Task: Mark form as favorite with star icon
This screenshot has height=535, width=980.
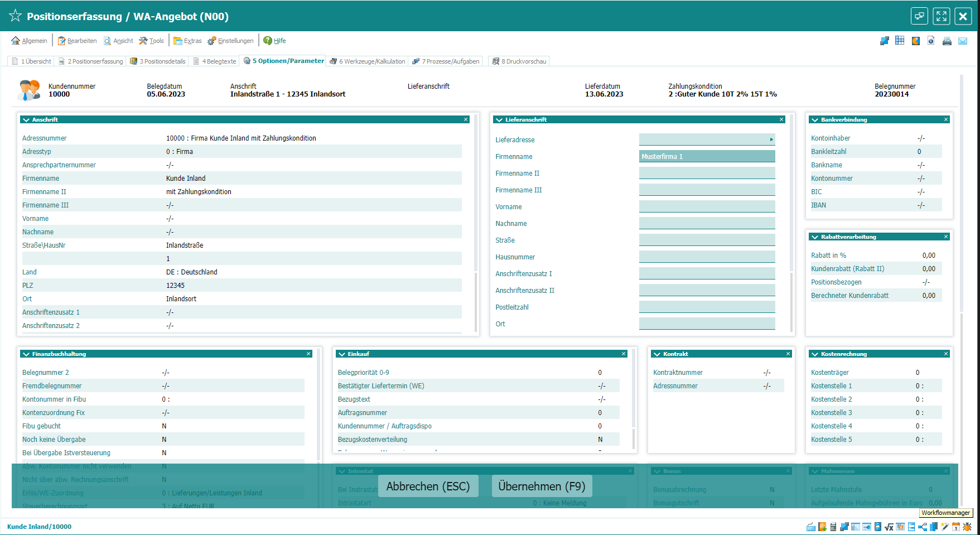Action: [x=15, y=16]
